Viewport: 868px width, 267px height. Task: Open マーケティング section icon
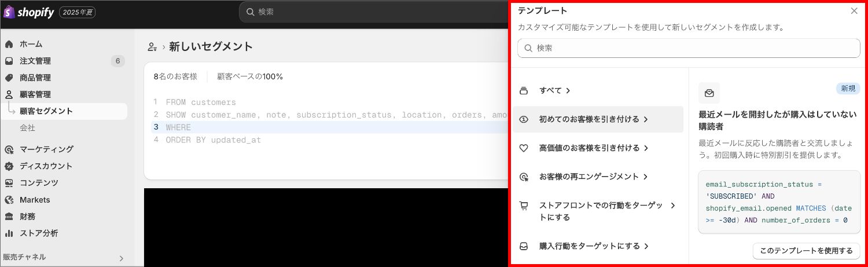[9, 149]
